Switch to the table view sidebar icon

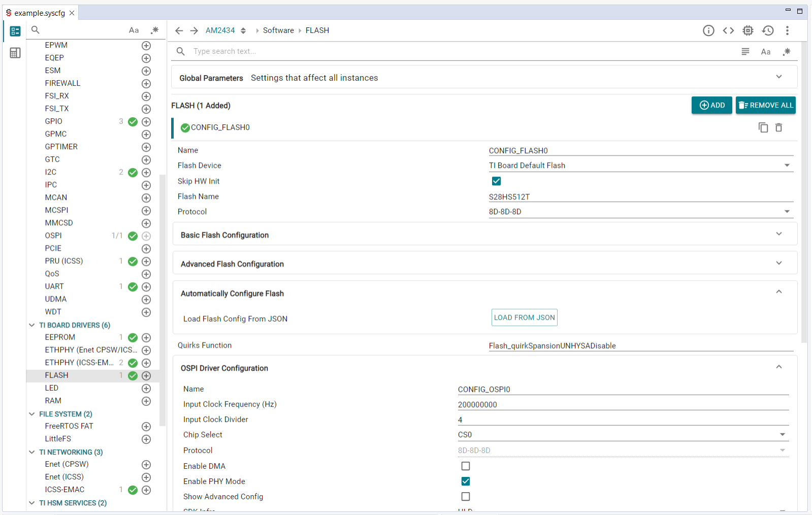15,53
